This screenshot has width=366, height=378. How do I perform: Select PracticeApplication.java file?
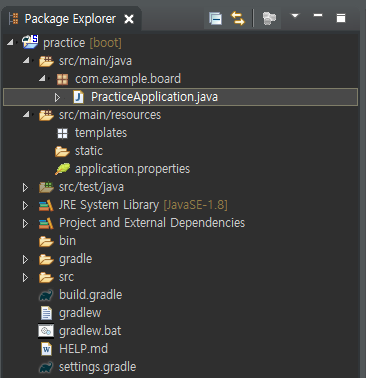coord(154,97)
